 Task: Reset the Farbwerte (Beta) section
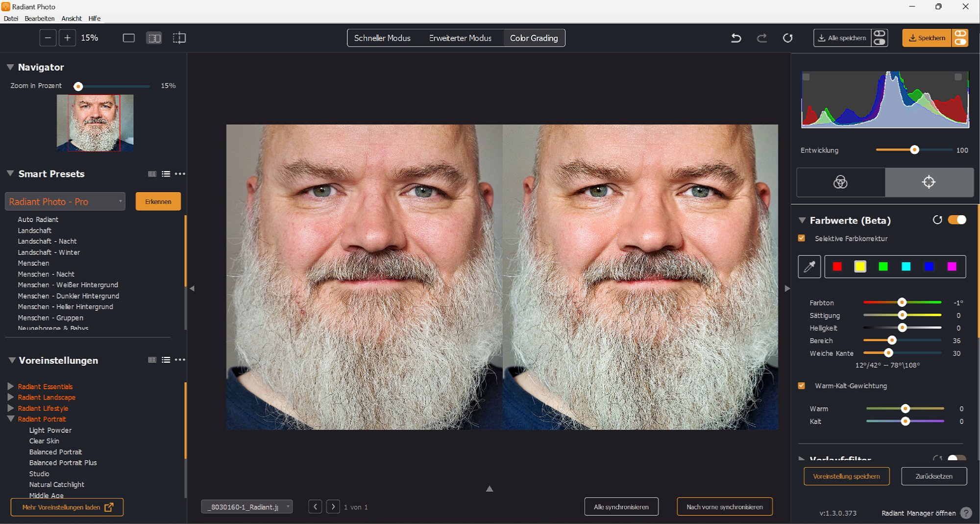937,220
